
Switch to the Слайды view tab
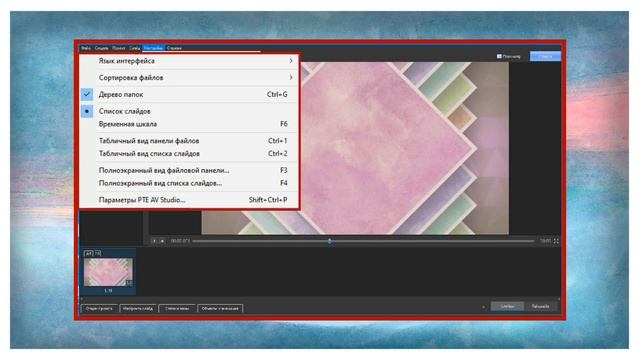(507, 306)
